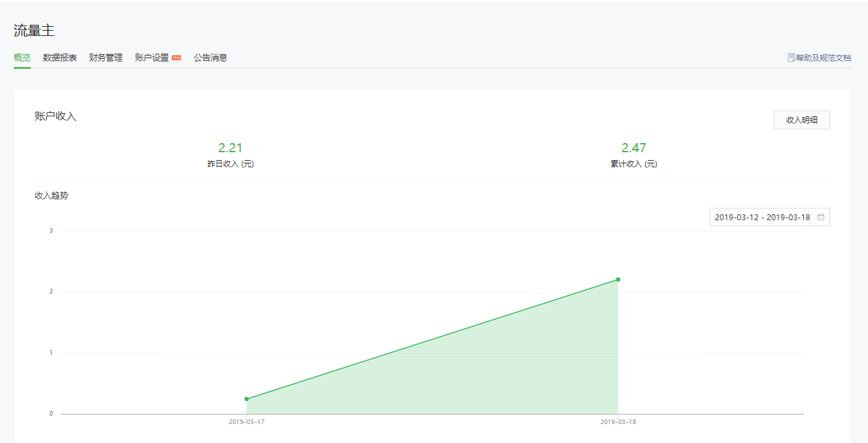Image resolution: width=868 pixels, height=443 pixels.
Task: Click the 2.47 cumulative income value
Action: coord(634,148)
